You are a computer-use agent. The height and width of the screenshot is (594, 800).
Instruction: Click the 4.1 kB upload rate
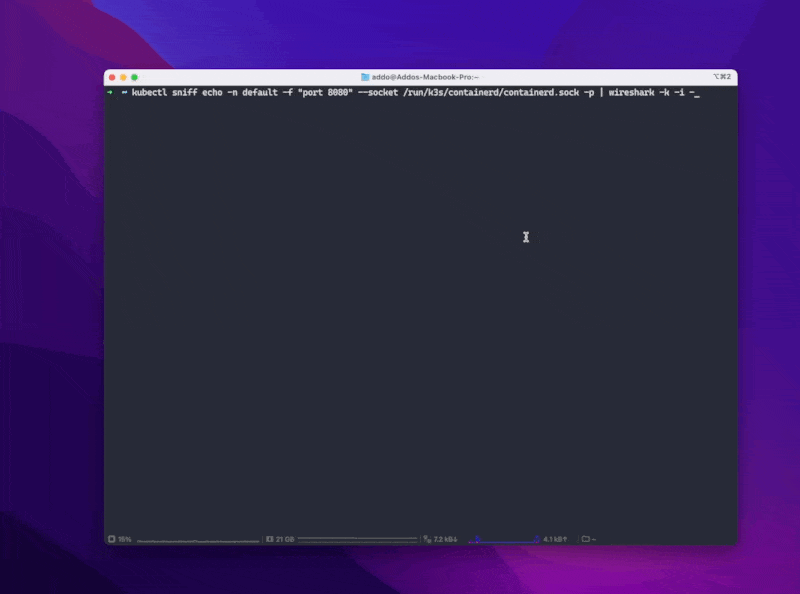(x=555, y=539)
